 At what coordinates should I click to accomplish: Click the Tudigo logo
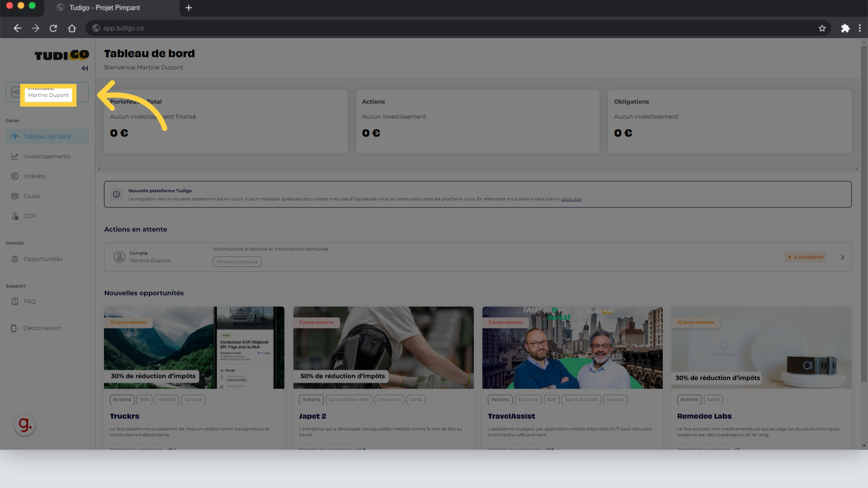click(x=62, y=55)
